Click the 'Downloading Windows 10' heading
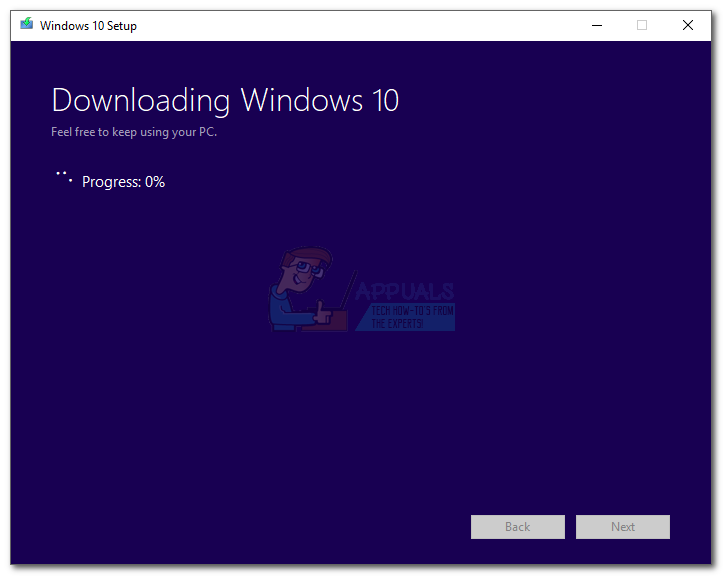The width and height of the screenshot is (723, 576). pos(225,100)
